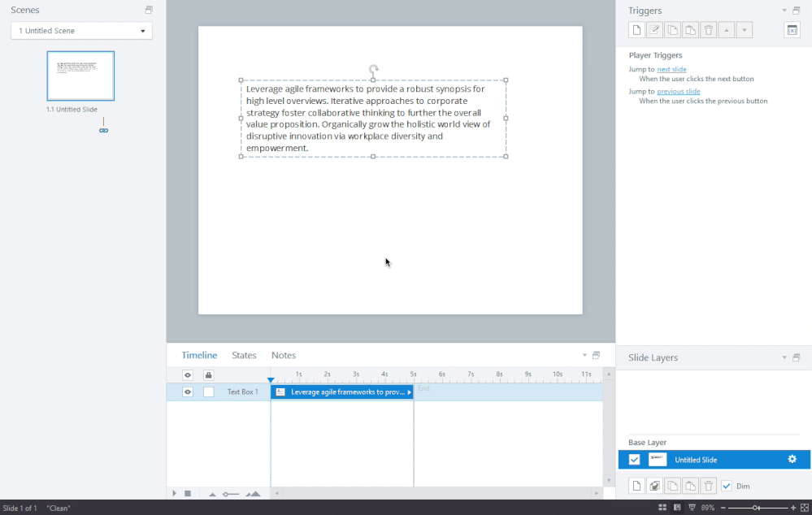This screenshot has width=812, height=515.
Task: Open the Untitled Scene dropdown
Action: (x=81, y=31)
